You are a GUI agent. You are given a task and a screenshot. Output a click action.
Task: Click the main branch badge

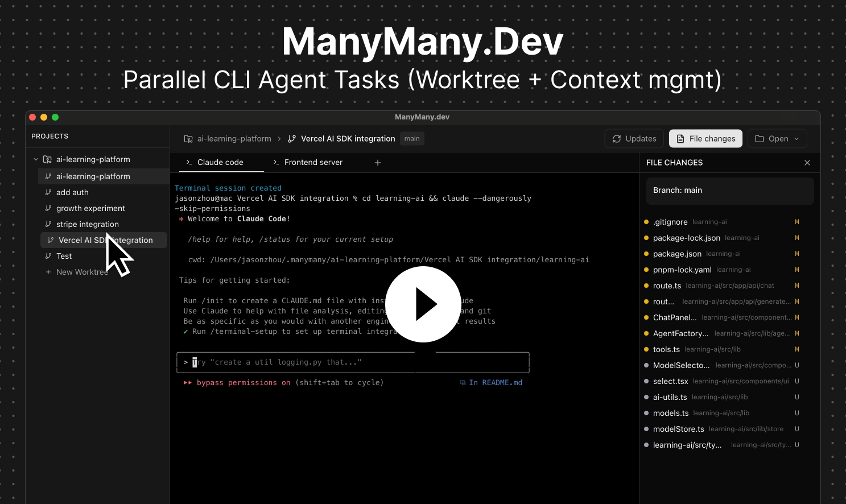click(x=412, y=139)
